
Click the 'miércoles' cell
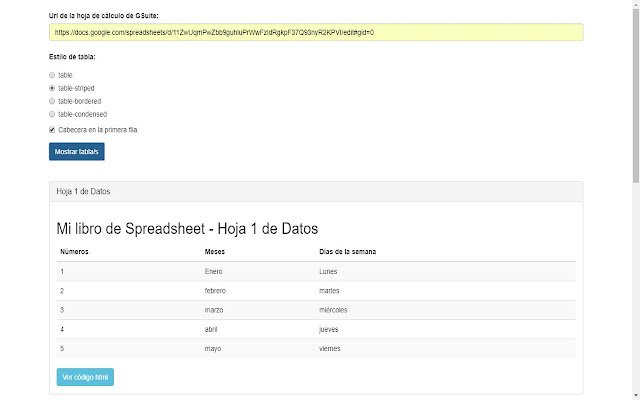(333, 310)
